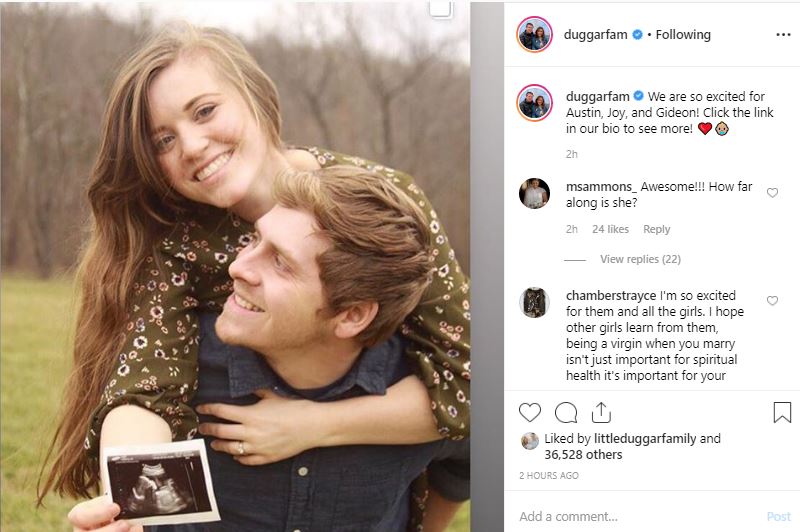The height and width of the screenshot is (532, 800).
Task: Open comments with the speech bubble icon
Action: (566, 412)
